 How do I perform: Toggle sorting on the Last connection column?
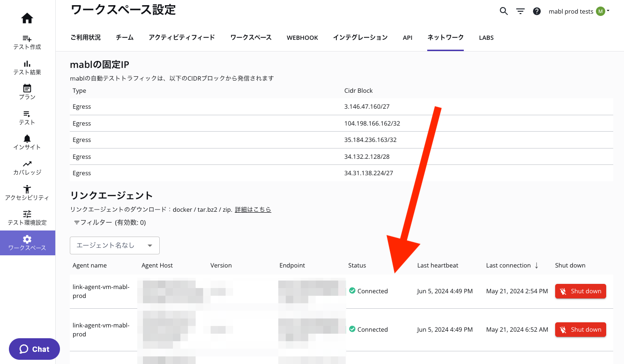(x=513, y=265)
